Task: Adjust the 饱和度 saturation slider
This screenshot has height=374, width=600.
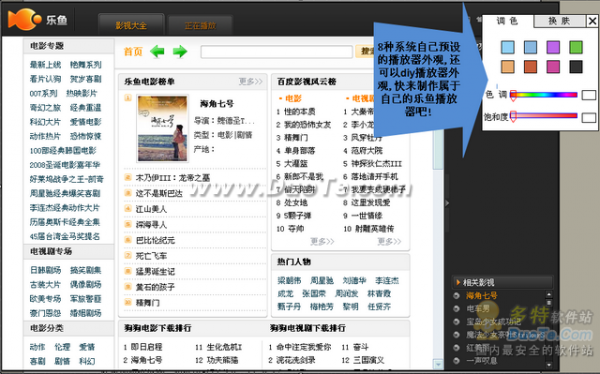Action: coord(544,116)
